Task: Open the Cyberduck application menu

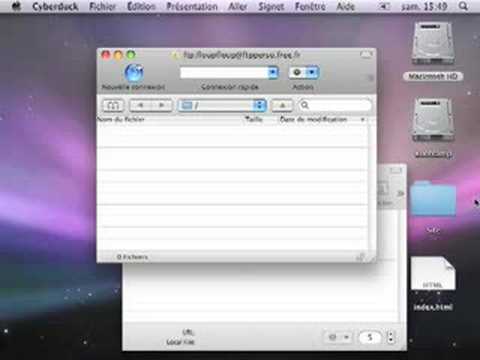Action: 55,6
